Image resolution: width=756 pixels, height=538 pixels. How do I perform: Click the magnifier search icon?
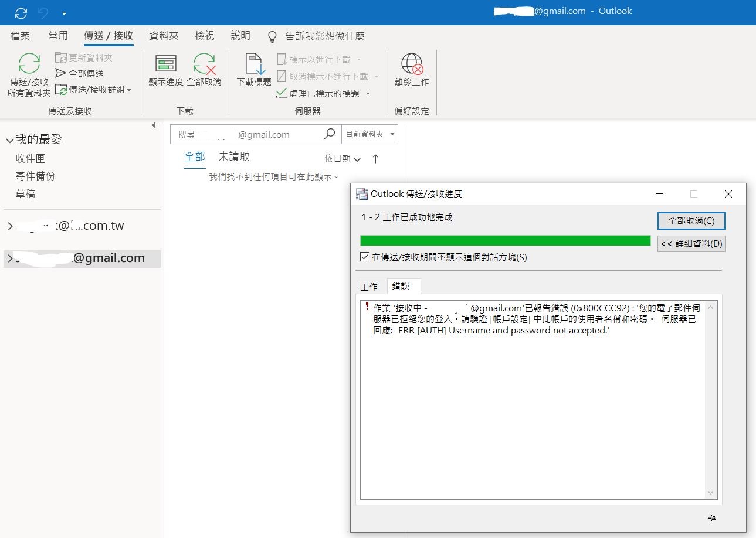pyautogui.click(x=330, y=134)
